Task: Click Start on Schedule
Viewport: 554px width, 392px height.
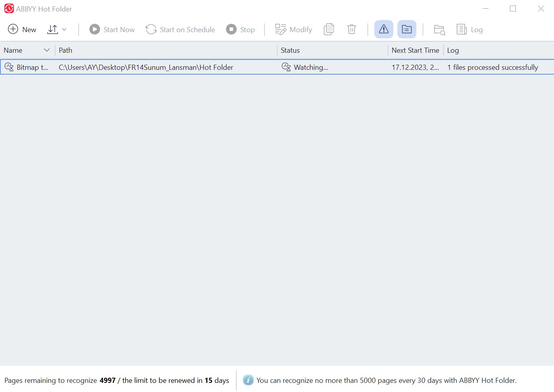Action: point(180,29)
